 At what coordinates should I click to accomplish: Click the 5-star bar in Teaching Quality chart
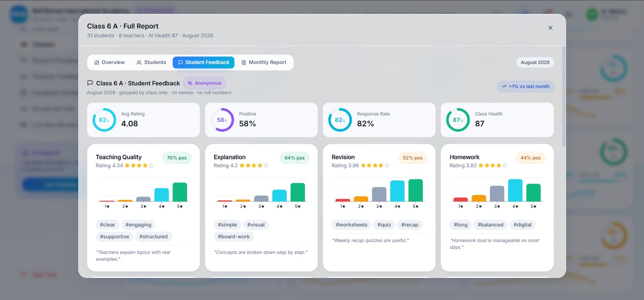click(x=180, y=192)
